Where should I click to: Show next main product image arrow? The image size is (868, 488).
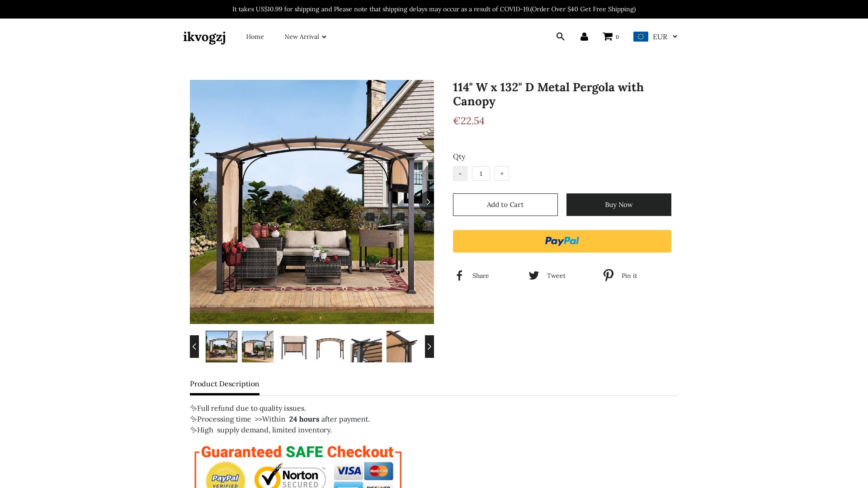point(428,202)
